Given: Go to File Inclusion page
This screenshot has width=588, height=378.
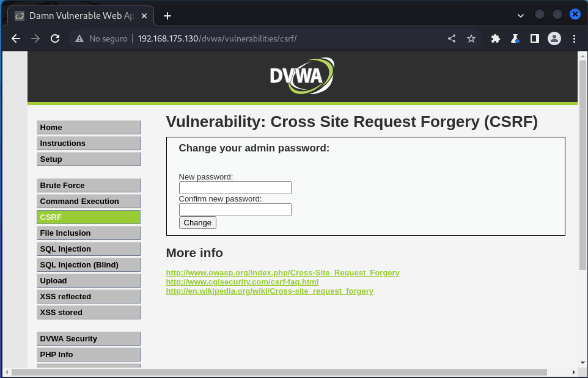Looking at the screenshot, I should 89,233.
